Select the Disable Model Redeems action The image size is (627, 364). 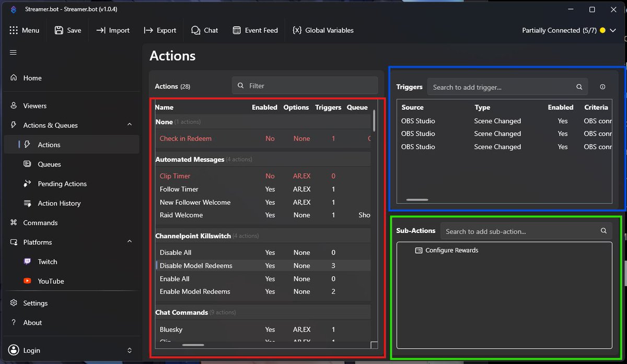263,265
